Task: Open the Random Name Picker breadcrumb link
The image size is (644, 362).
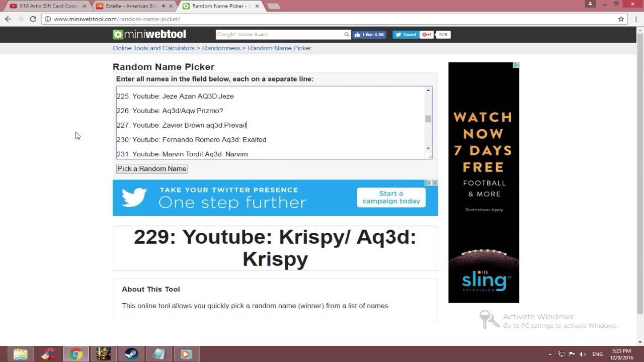Action: 279,48
